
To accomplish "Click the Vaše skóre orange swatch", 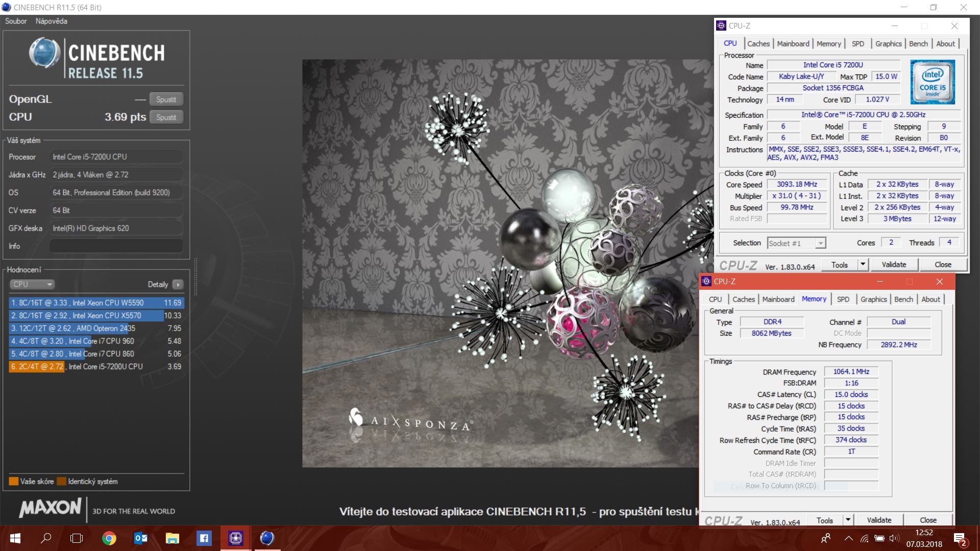I will tap(14, 481).
